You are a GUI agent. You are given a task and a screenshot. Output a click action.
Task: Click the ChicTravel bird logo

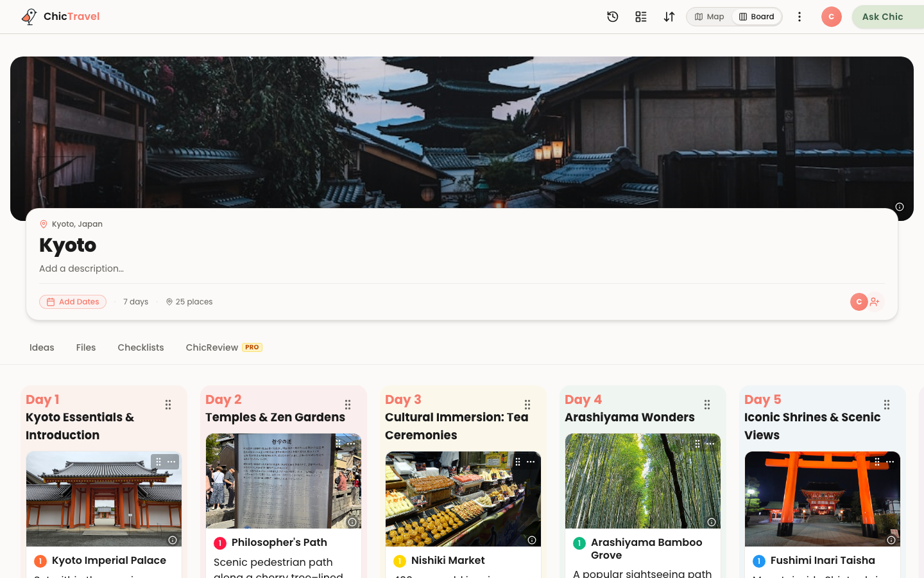tap(29, 17)
